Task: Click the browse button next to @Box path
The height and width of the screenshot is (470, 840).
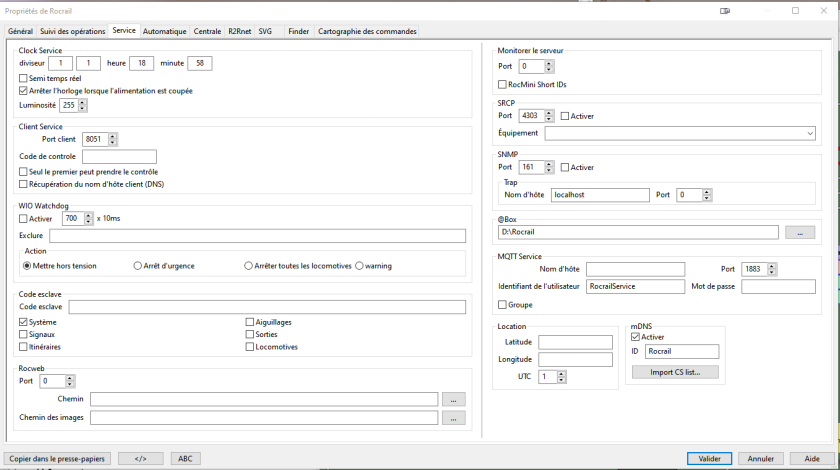Action: (799, 232)
